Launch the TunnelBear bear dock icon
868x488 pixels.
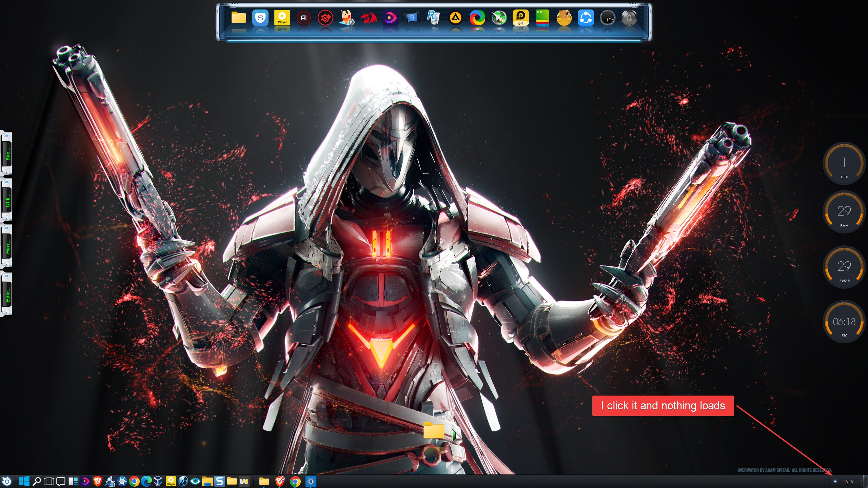564,18
